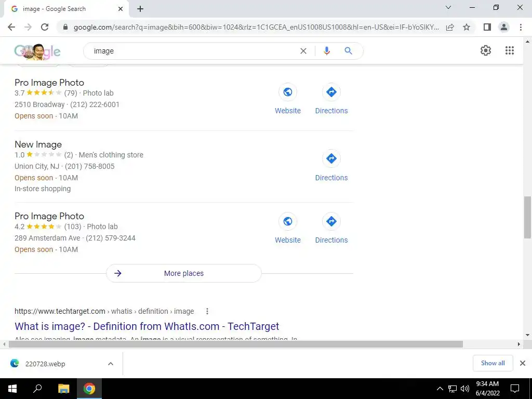The image size is (532, 399).
Task: Click Website globe icon for 2510 Broadway listing
Action: [x=288, y=92]
